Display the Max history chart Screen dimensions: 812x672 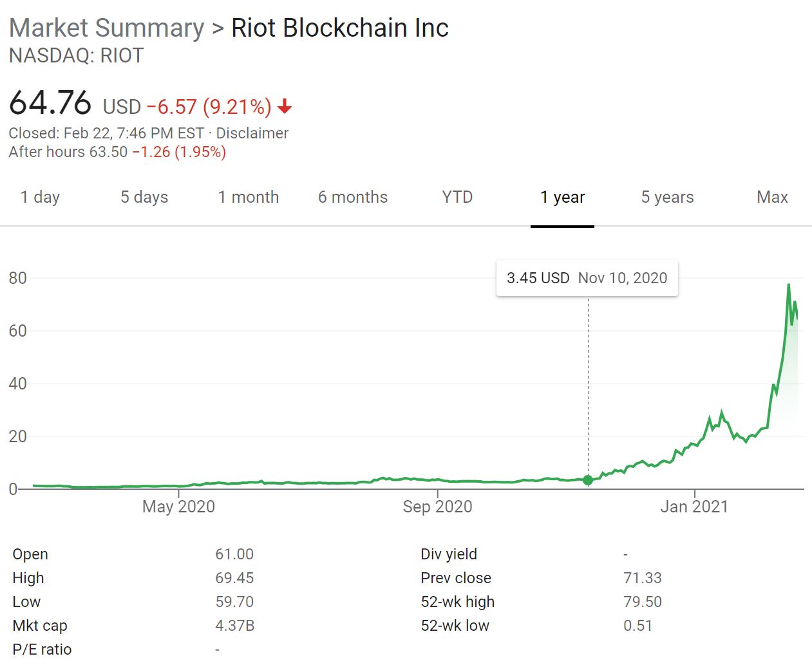(771, 198)
